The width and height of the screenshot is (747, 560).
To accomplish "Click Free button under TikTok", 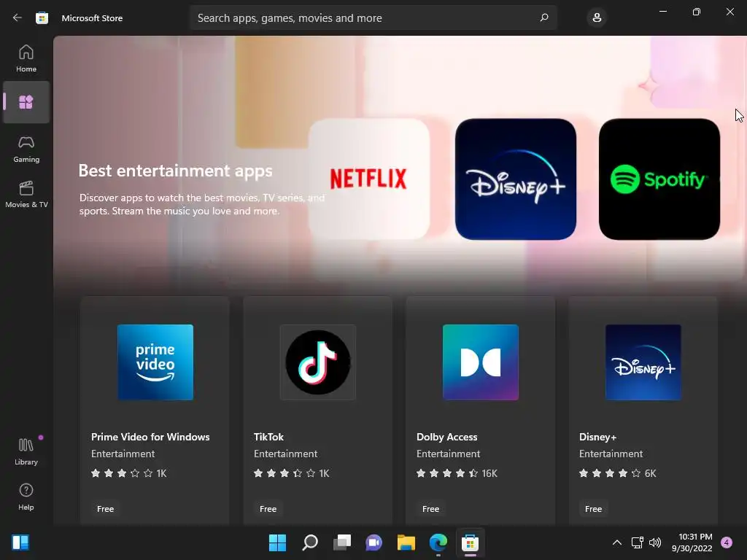I will (x=268, y=508).
